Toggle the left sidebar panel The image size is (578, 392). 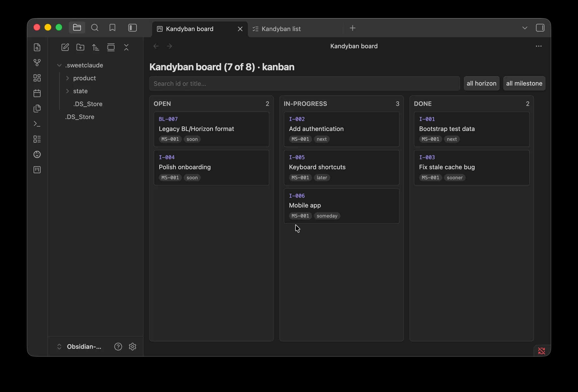click(132, 28)
